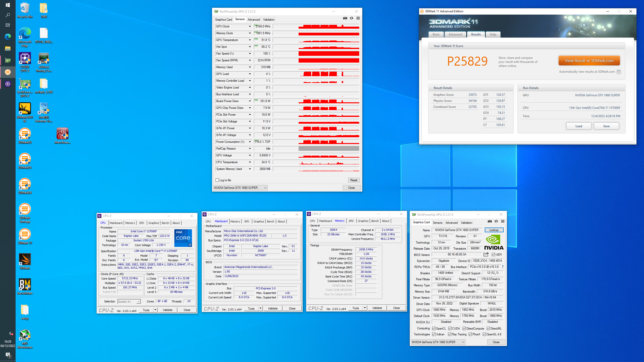Open the nvflash_5.792 folder
644x362 pixels.
pos(44,86)
